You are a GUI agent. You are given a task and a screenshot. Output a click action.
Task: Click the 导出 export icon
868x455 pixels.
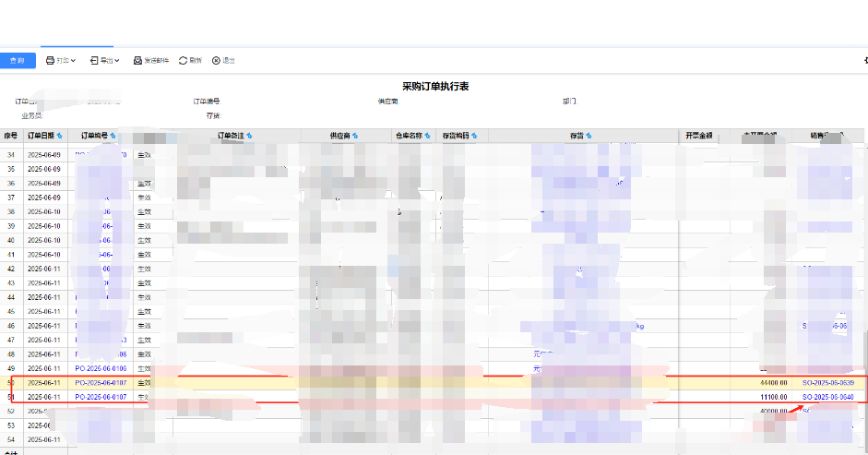(94, 61)
